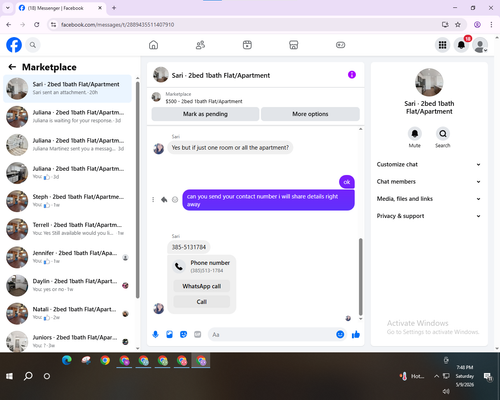500x400 pixels.
Task: Attach a photo file icon
Action: (x=170, y=334)
